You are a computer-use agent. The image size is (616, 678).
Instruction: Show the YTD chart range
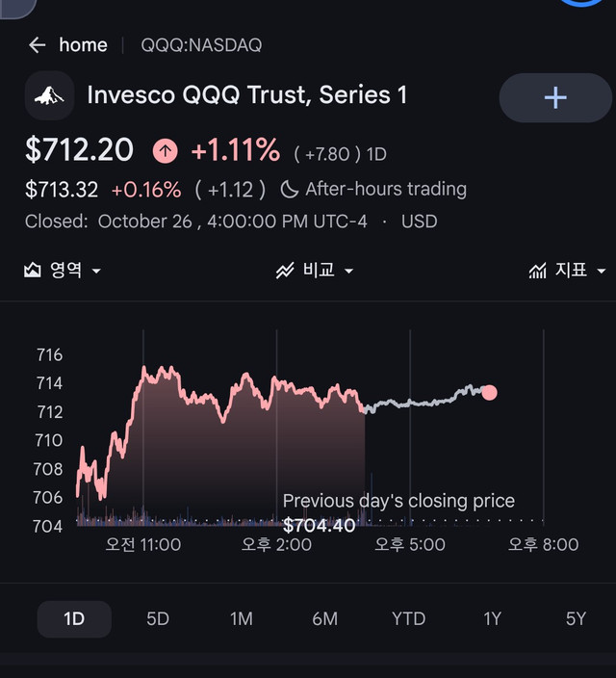408,618
